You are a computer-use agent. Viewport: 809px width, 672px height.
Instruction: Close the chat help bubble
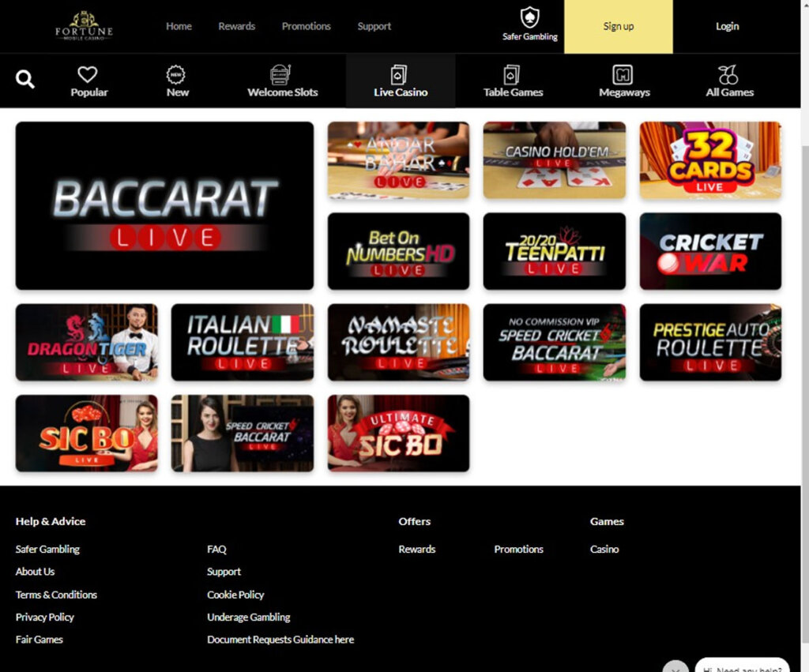(675, 666)
